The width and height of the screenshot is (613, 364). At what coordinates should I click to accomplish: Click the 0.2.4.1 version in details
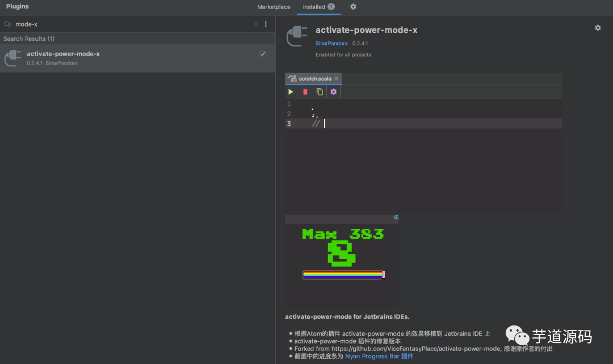(360, 43)
